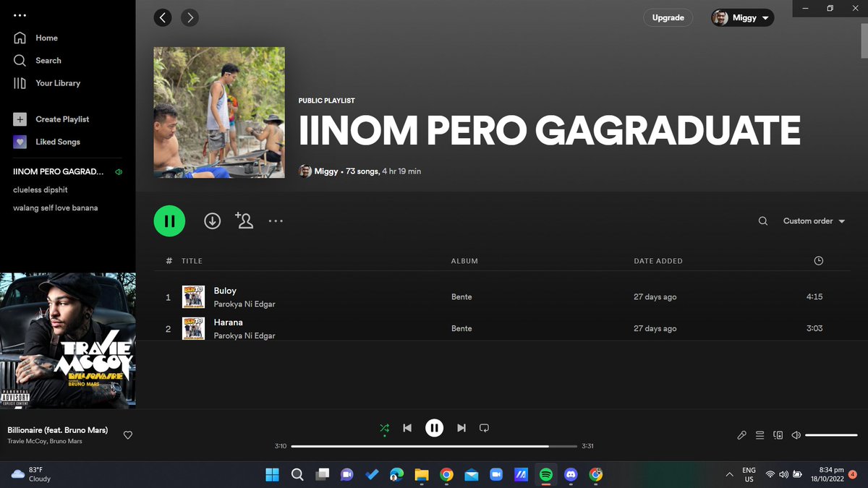Open the three-dot app menu at top-left
This screenshot has height=488, width=868.
(x=20, y=15)
